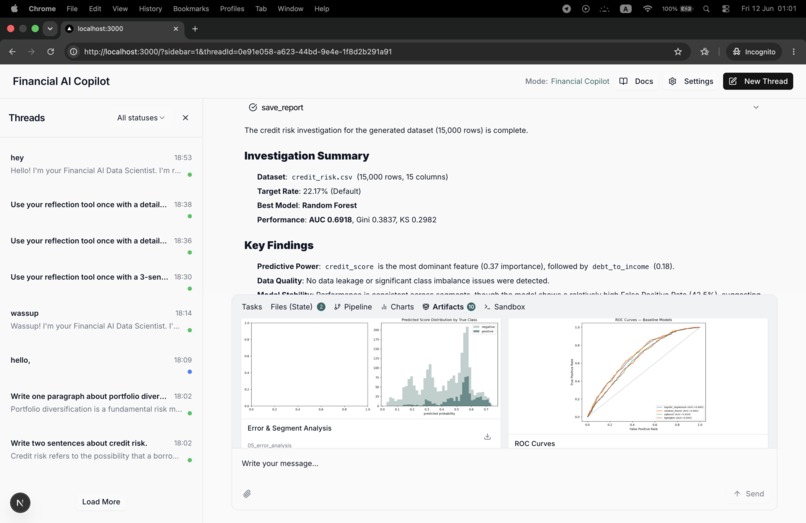
Task: Click the Wi-Fi status icon
Action: [648, 9]
